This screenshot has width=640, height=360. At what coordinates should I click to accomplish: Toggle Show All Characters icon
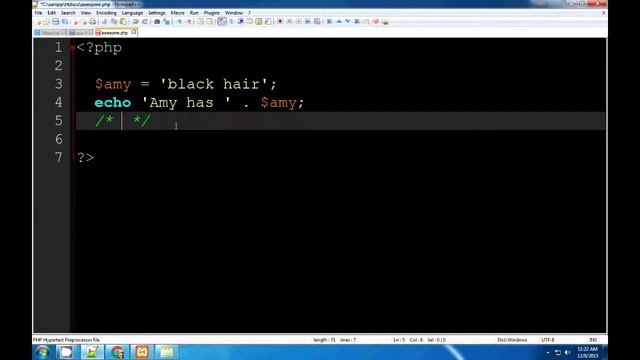click(x=231, y=21)
